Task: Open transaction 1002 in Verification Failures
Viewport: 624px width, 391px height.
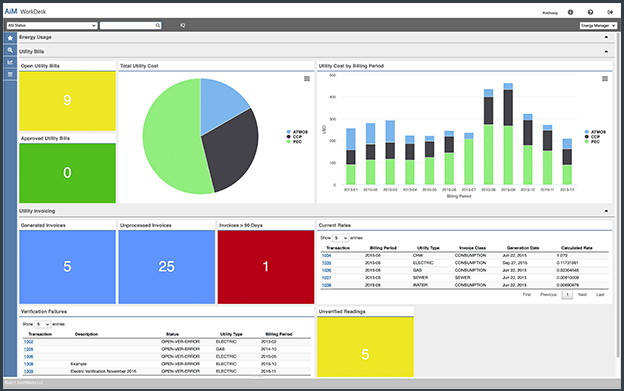Action: [28, 342]
